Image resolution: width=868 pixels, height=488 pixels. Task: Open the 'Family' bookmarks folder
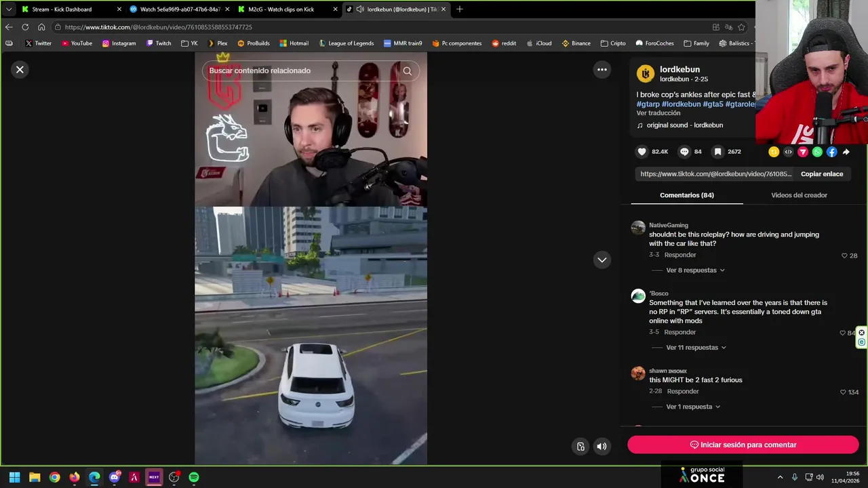pyautogui.click(x=696, y=43)
